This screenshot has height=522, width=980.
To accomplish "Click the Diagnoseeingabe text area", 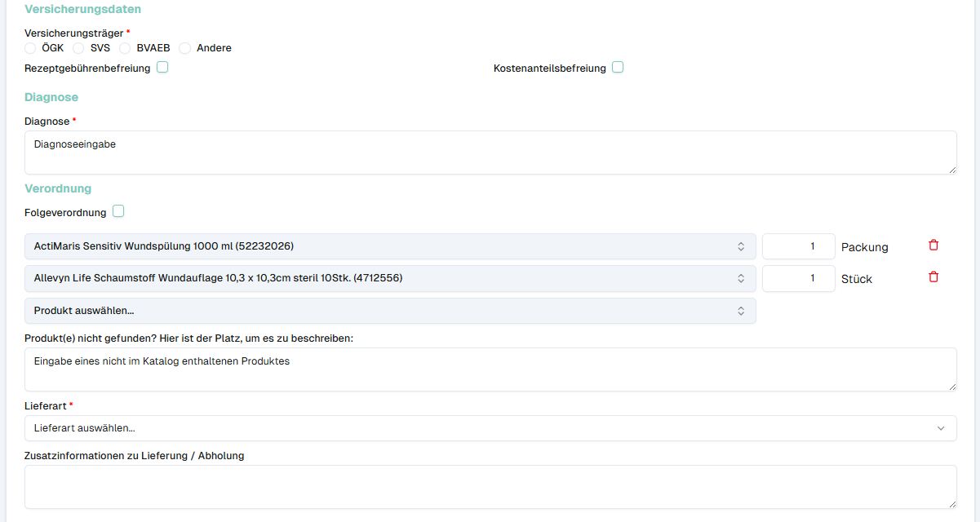I will point(490,152).
